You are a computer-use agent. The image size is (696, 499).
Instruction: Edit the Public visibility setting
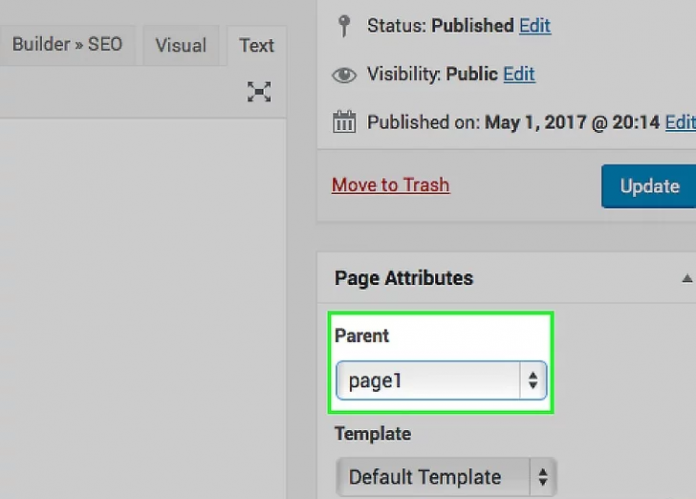click(518, 74)
